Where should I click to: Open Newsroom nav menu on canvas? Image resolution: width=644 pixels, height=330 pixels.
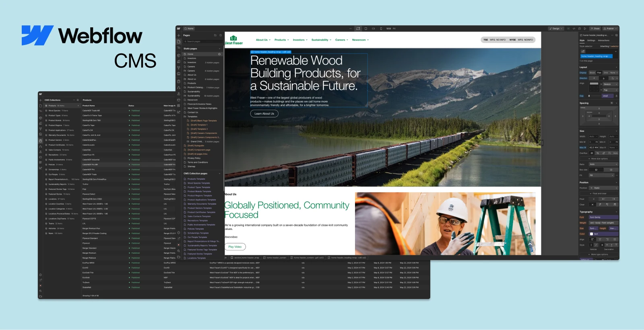coord(360,40)
